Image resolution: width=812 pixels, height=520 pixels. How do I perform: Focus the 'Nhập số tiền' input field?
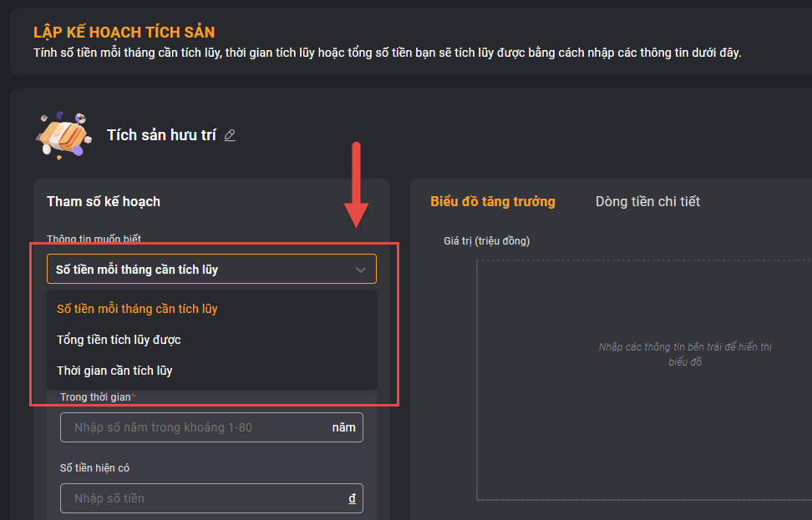[211, 498]
